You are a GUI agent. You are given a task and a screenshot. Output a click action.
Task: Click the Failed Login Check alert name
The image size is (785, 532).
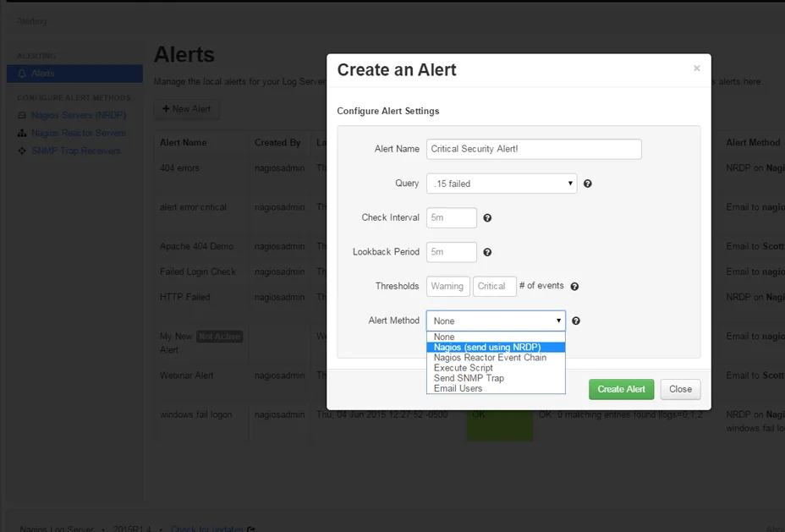[x=198, y=271]
